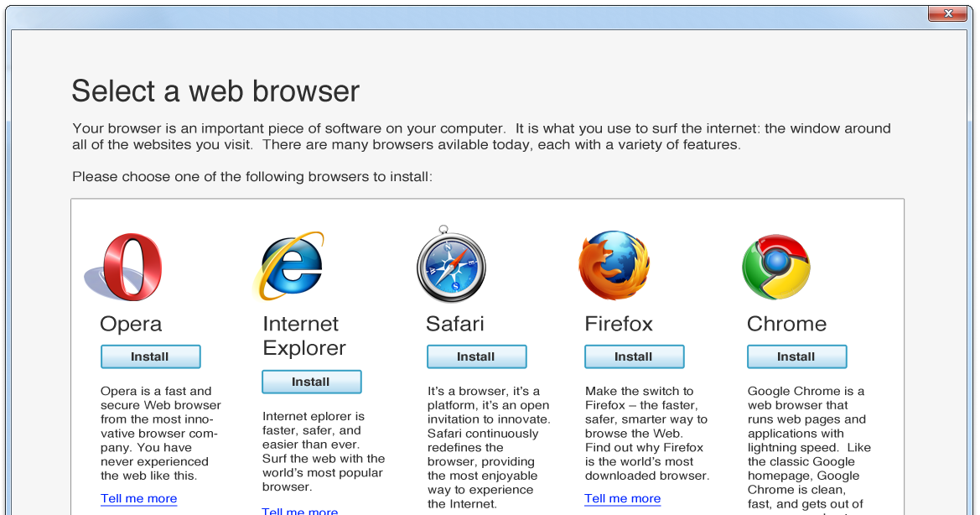Click the red Opera logo icon
This screenshot has height=515, width=980.
[x=124, y=267]
